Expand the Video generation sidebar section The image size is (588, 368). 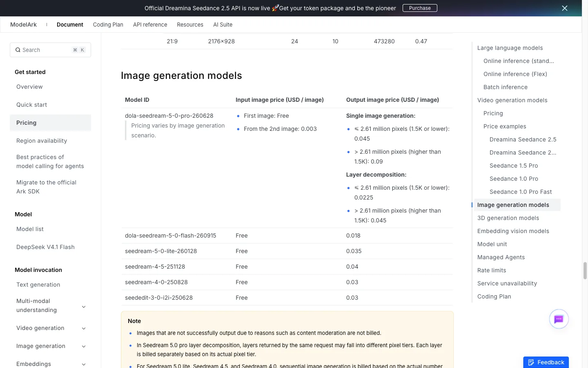(x=84, y=328)
